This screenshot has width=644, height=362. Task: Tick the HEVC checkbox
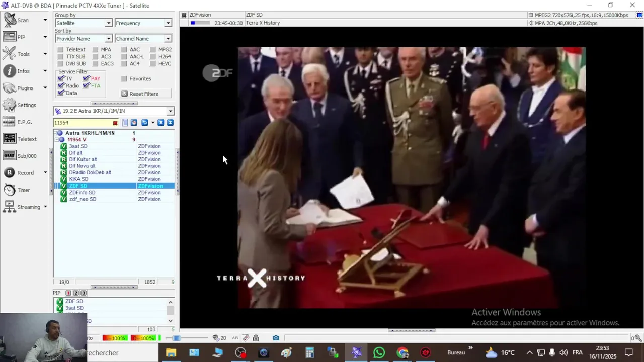pyautogui.click(x=153, y=64)
